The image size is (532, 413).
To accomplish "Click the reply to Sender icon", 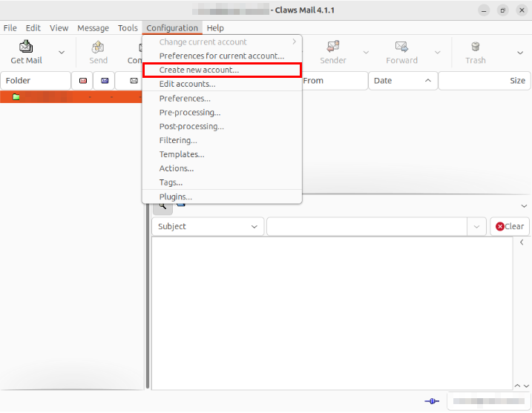I will coord(333,47).
